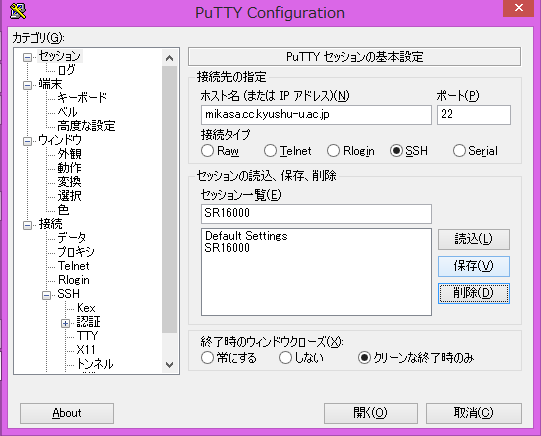Select the X11 category item
Viewport: 541px width, 436px height.
[x=86, y=350]
